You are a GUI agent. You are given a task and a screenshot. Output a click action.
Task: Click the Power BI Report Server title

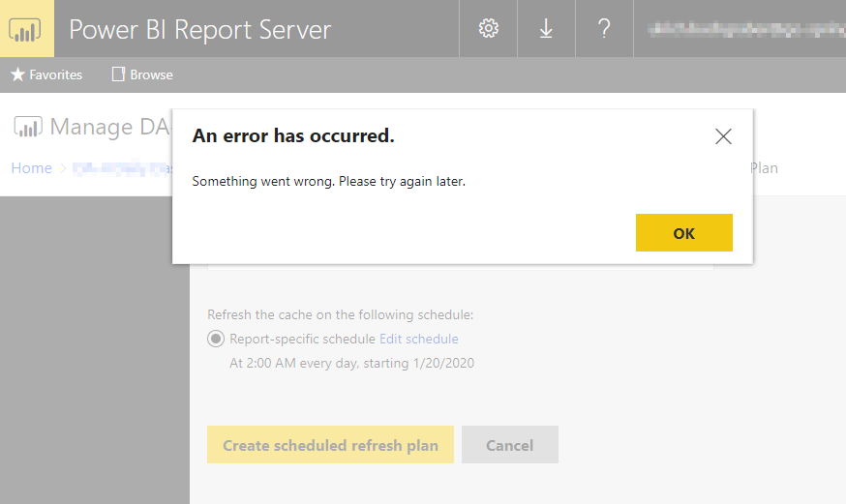click(199, 30)
